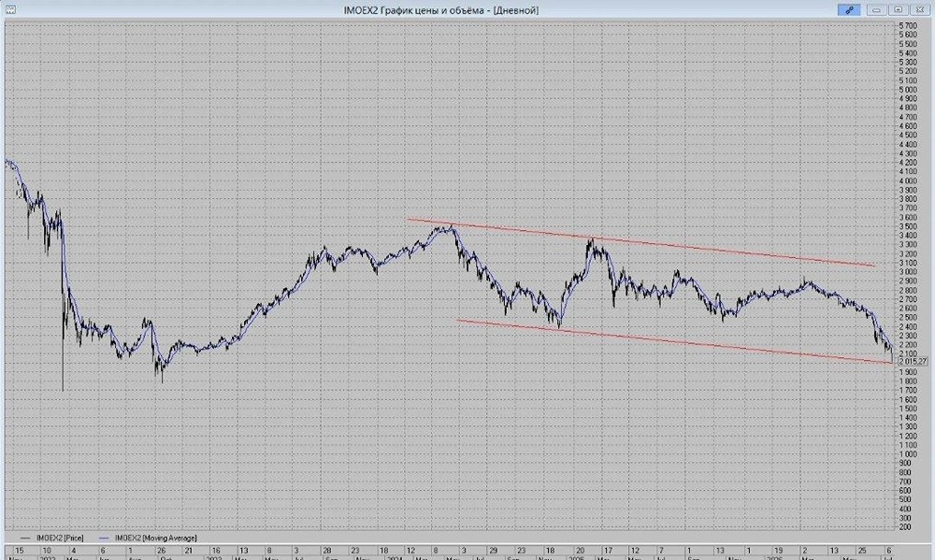Screen dimensions: 935x560
Task: Click the 200 price axis label
Action: [x=905, y=527]
